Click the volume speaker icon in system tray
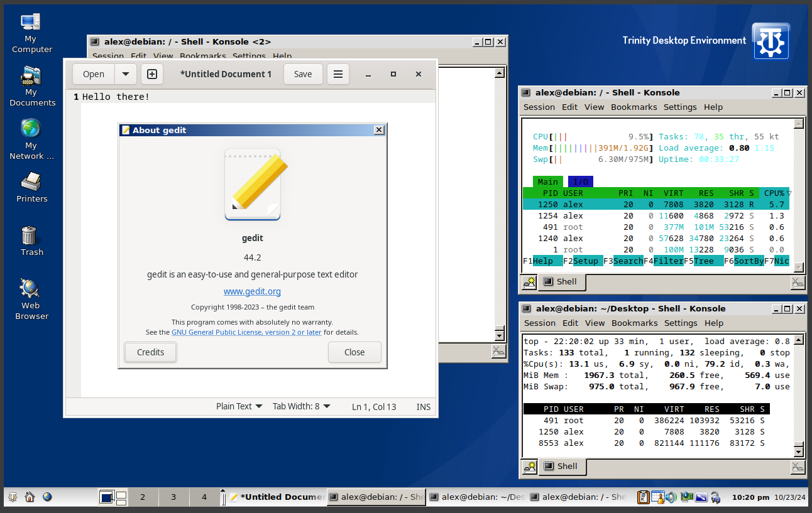Screen dimensions: 812x513 pos(671,497)
